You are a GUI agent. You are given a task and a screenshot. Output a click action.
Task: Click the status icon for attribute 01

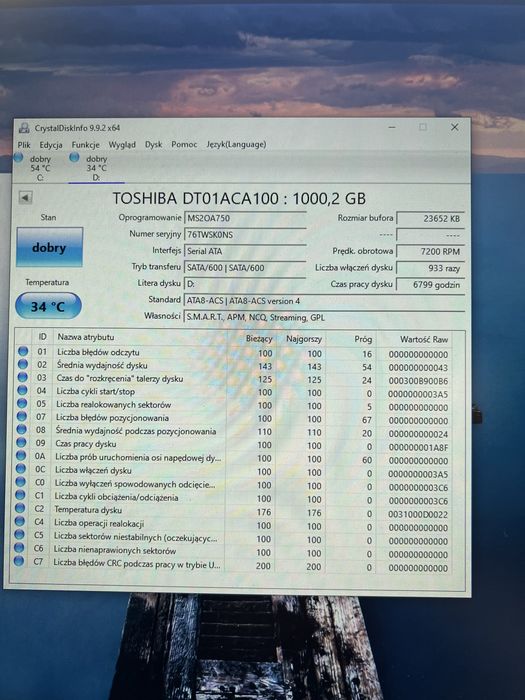coord(23,351)
